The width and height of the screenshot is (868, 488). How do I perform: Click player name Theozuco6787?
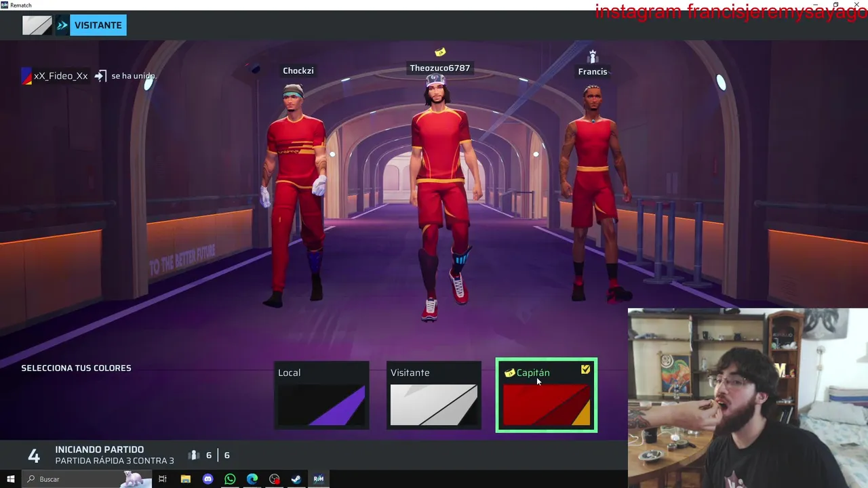click(x=439, y=68)
